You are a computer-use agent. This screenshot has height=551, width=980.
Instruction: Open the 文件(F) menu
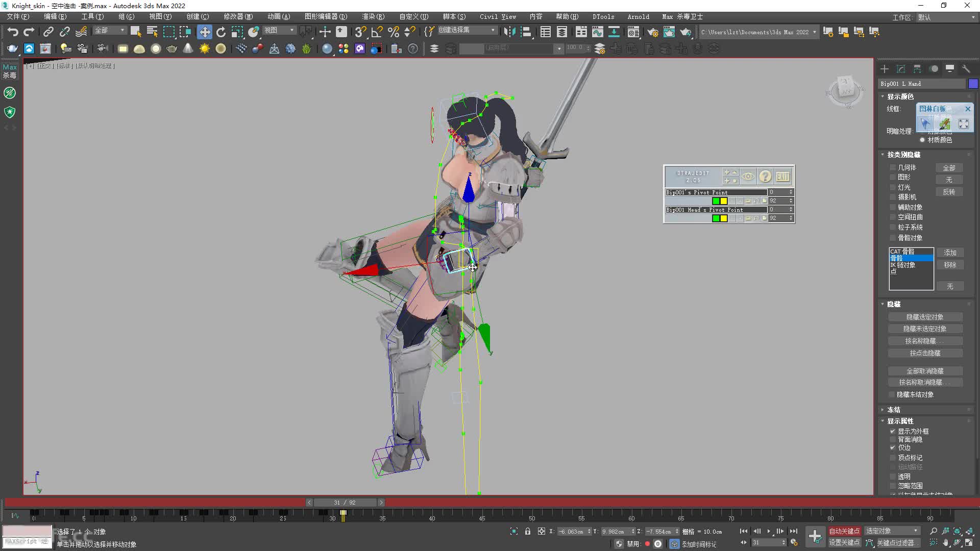18,17
